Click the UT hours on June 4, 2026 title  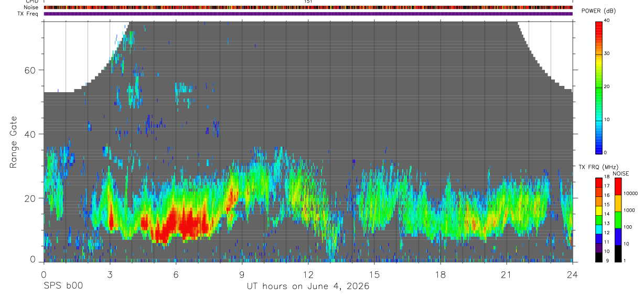pos(308,287)
